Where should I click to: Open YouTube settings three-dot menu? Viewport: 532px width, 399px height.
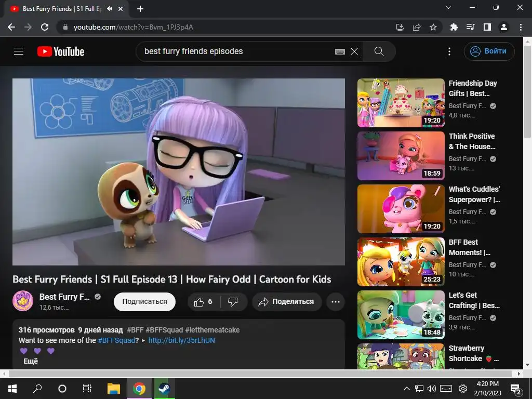pos(449,51)
